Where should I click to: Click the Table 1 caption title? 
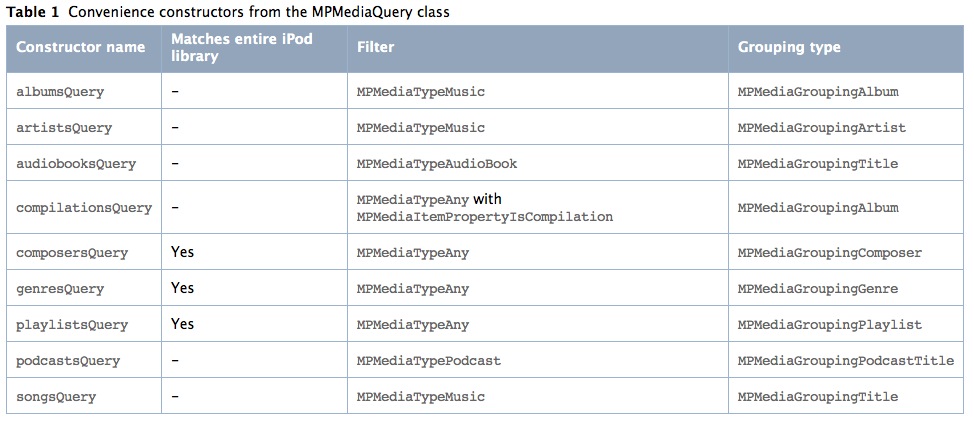coord(228,12)
